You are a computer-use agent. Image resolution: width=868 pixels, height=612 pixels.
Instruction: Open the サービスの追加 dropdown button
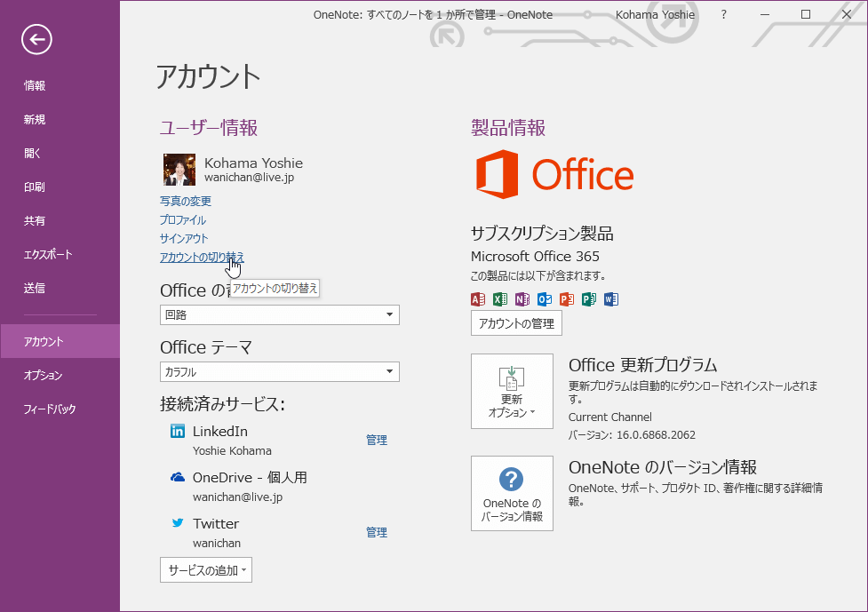click(x=206, y=570)
